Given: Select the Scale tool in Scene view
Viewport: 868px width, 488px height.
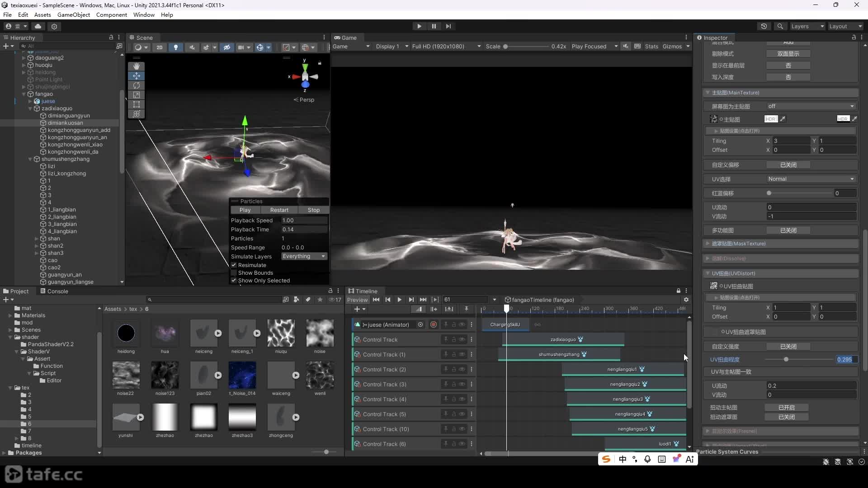Looking at the screenshot, I should [136, 95].
